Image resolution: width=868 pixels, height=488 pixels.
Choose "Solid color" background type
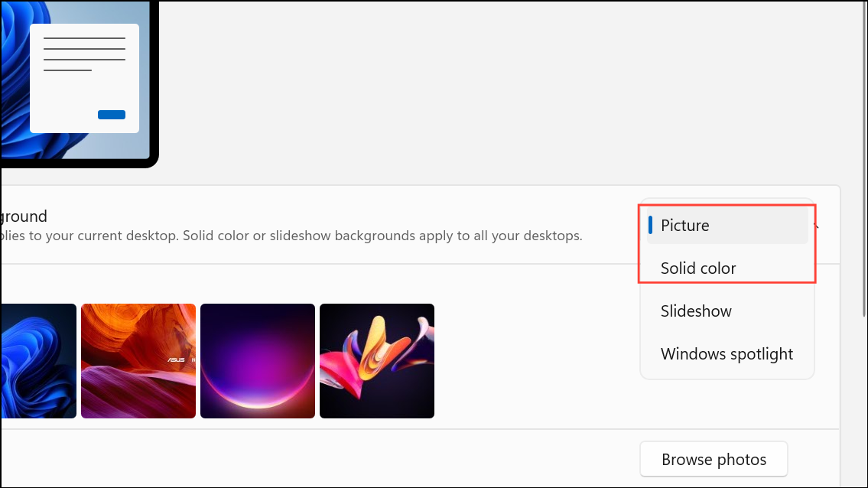coord(697,268)
